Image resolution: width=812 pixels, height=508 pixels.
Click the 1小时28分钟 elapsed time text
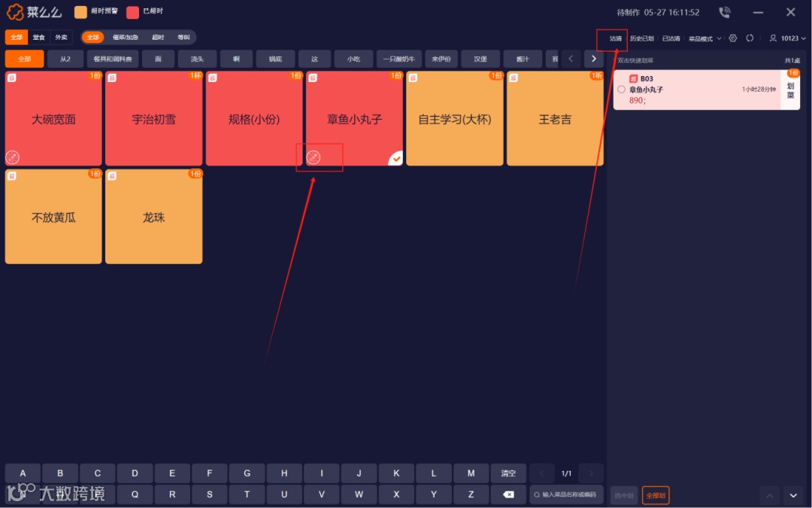pyautogui.click(x=759, y=89)
